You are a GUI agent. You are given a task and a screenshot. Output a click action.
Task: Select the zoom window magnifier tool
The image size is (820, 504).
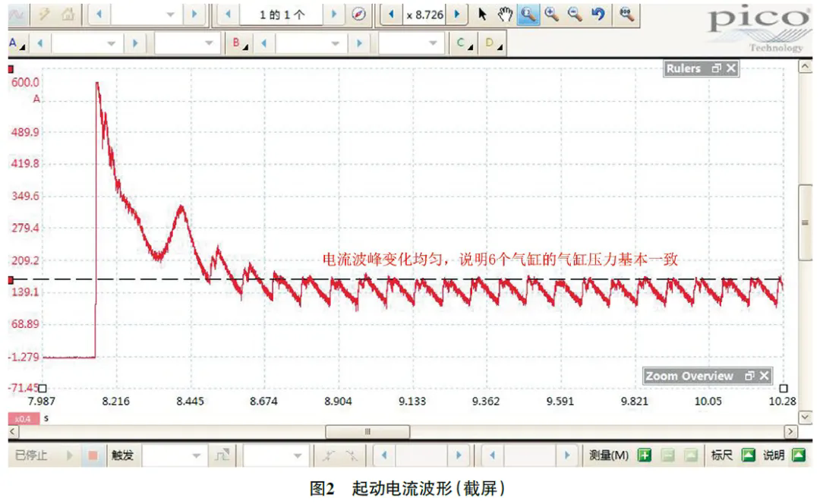(528, 14)
